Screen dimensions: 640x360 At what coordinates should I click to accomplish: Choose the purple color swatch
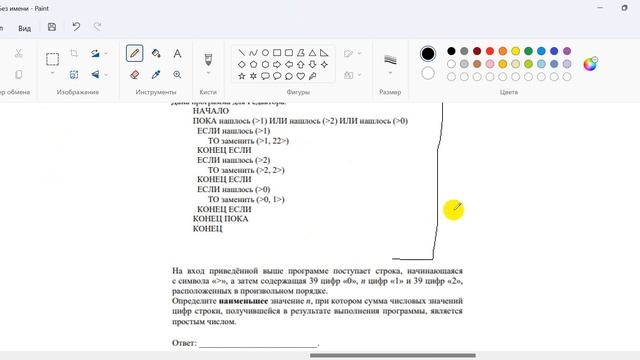567,51
